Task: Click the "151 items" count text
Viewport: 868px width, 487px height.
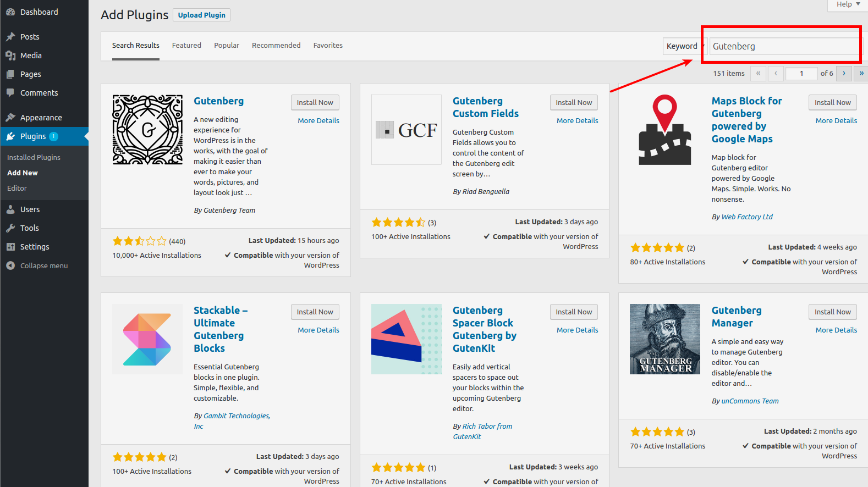Action: 729,73
